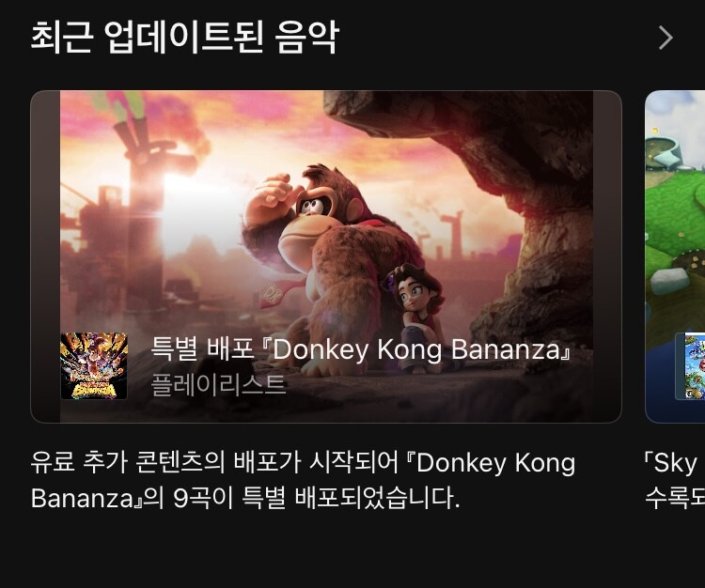705x588 pixels.
Task: Tap the 수록 text under the Sky caption
Action: point(674,498)
